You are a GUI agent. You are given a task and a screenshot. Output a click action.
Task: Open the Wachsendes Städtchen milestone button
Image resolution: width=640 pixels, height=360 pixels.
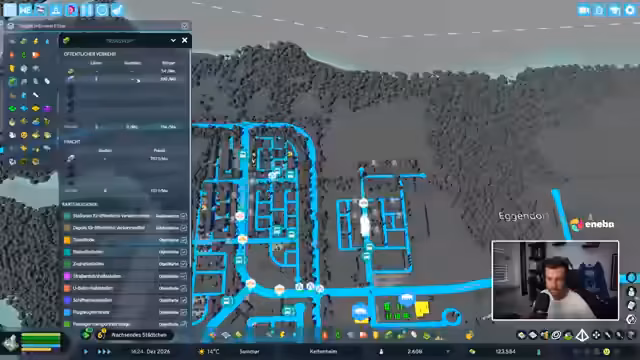139,335
